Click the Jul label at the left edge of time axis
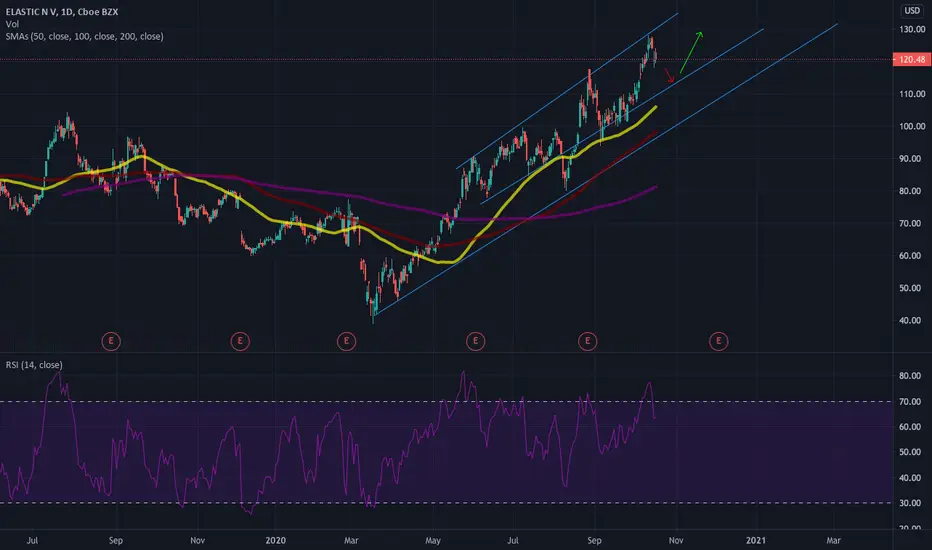The image size is (932, 550). [x=32, y=540]
